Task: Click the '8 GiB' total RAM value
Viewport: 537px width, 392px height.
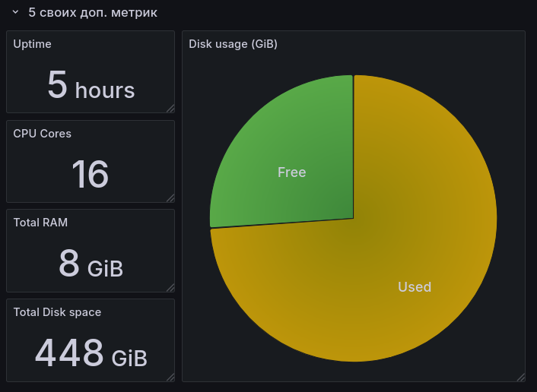Action: click(91, 264)
